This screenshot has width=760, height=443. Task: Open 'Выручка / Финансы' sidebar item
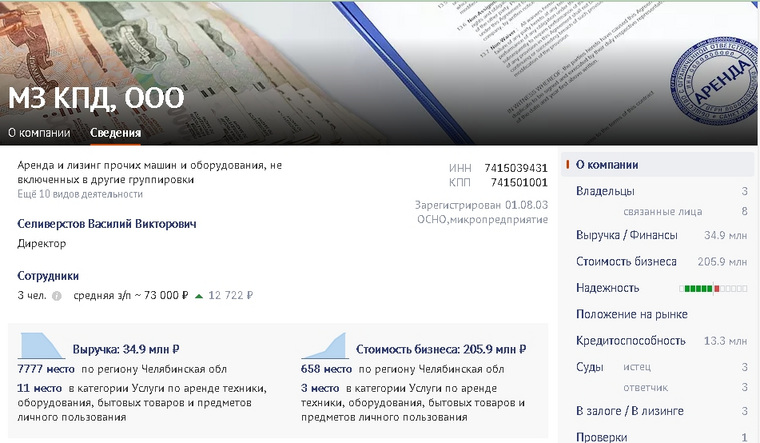click(x=627, y=235)
